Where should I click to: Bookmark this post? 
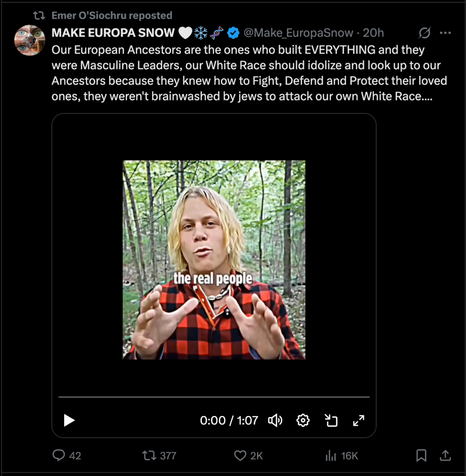[421, 456]
